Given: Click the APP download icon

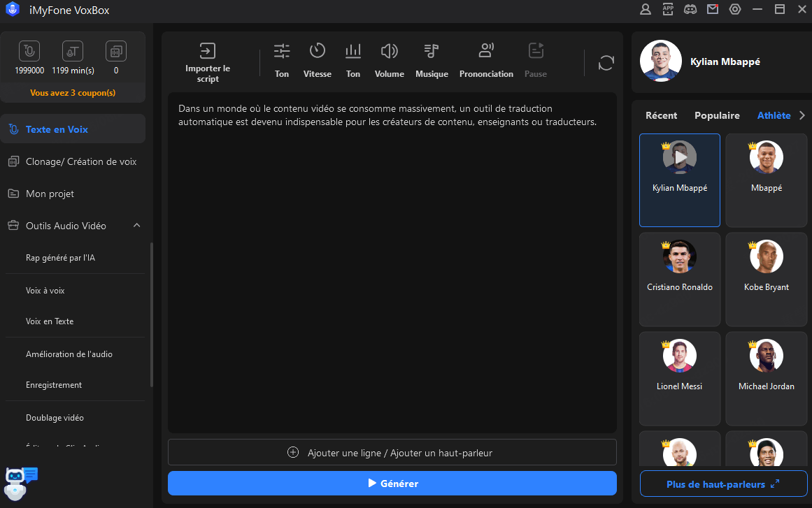Looking at the screenshot, I should [x=668, y=9].
